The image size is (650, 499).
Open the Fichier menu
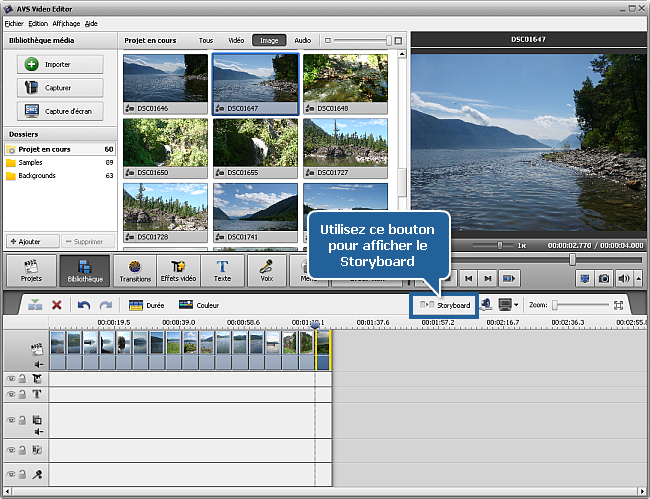14,22
